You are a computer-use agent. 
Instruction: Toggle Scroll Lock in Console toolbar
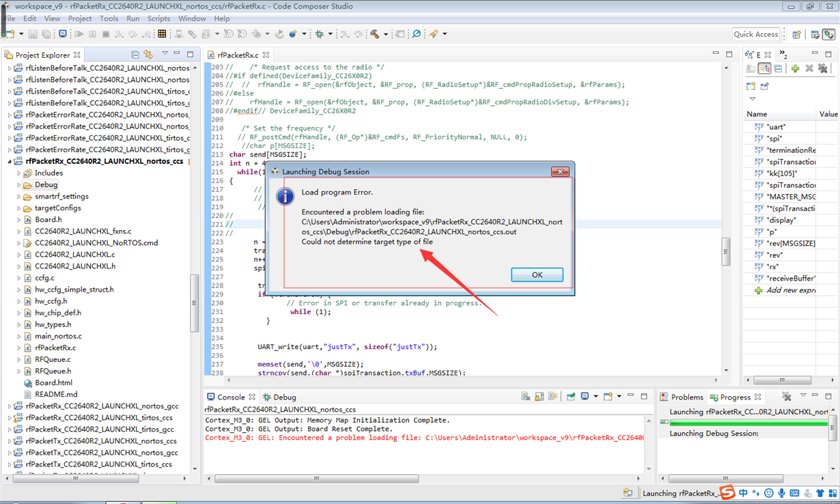point(540,397)
